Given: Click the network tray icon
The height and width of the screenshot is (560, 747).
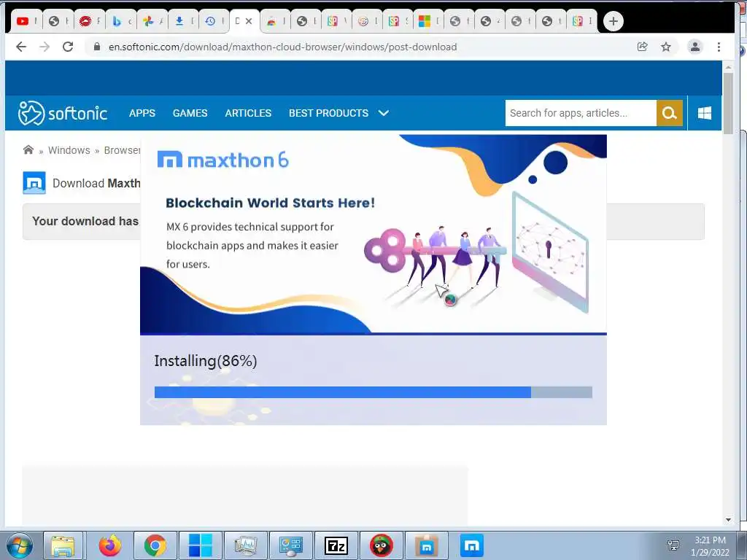Looking at the screenshot, I should click(673, 545).
